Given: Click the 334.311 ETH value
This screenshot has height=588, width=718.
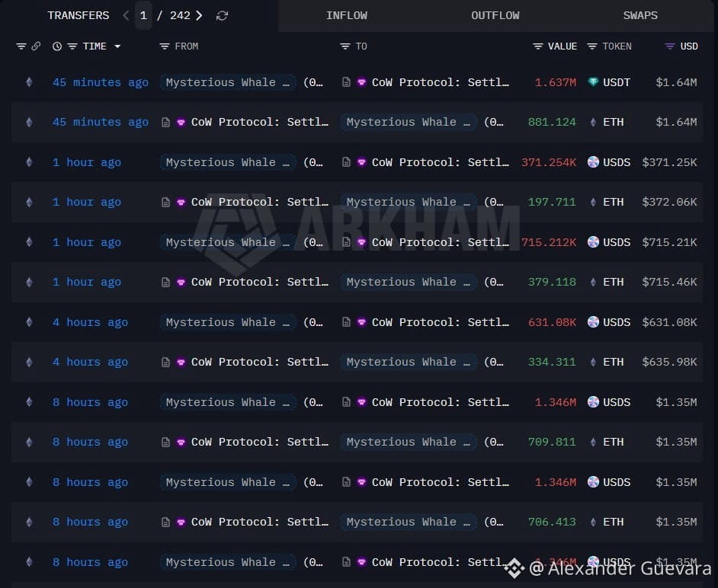Looking at the screenshot, I should click(552, 362).
